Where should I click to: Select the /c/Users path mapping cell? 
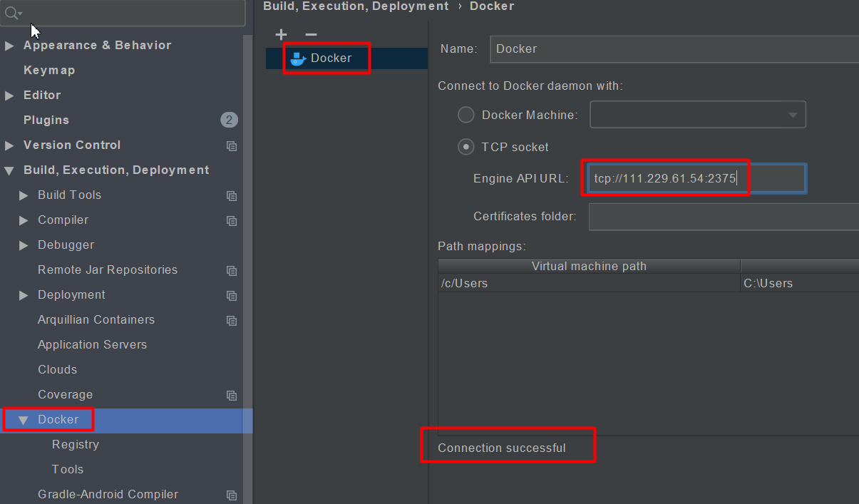(589, 283)
